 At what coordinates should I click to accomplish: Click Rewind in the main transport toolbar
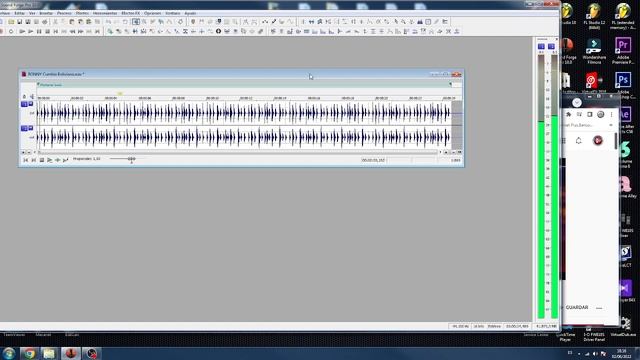tap(72, 31)
